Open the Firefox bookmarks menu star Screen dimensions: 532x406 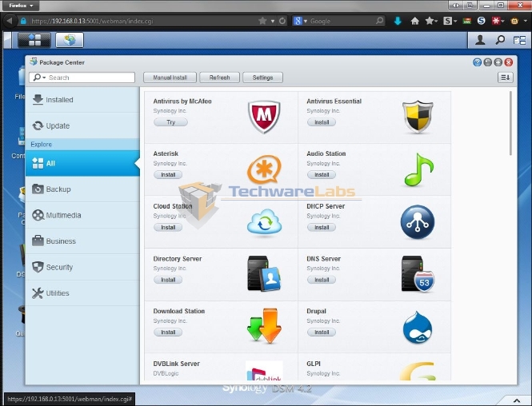tap(431, 21)
